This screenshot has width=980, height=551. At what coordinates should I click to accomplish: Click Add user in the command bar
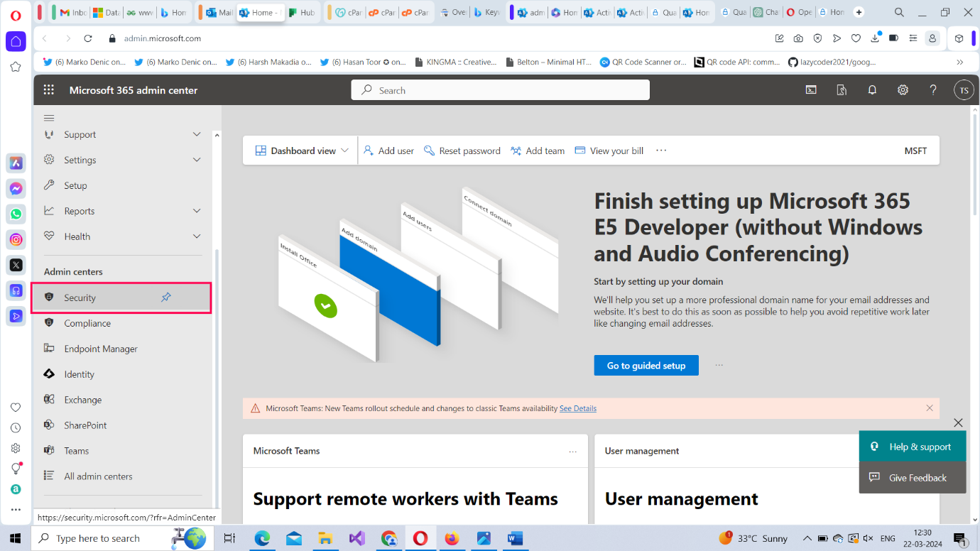tap(388, 151)
